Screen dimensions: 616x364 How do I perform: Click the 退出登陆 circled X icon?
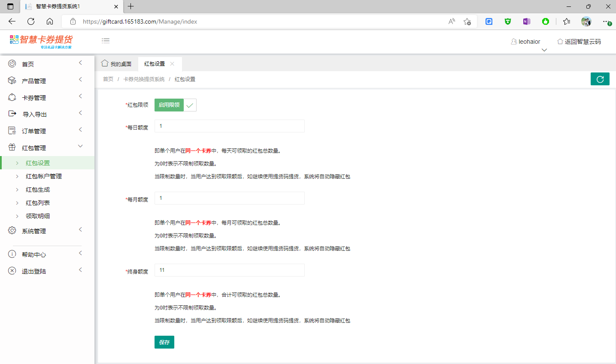pos(12,271)
